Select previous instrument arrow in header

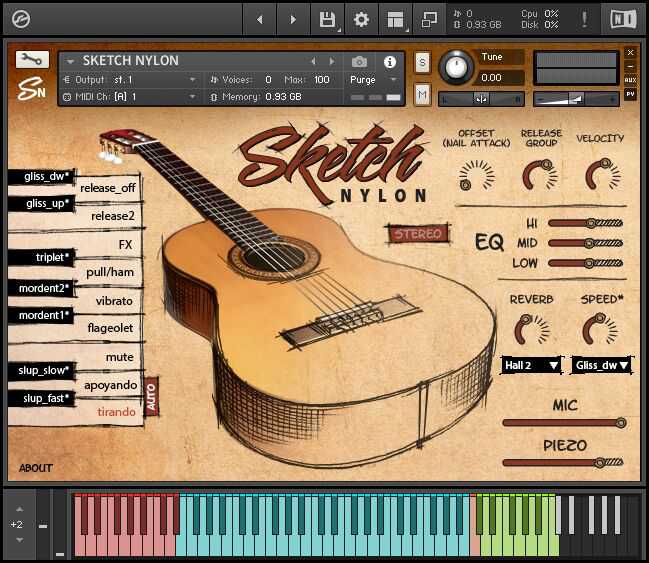coord(313,62)
